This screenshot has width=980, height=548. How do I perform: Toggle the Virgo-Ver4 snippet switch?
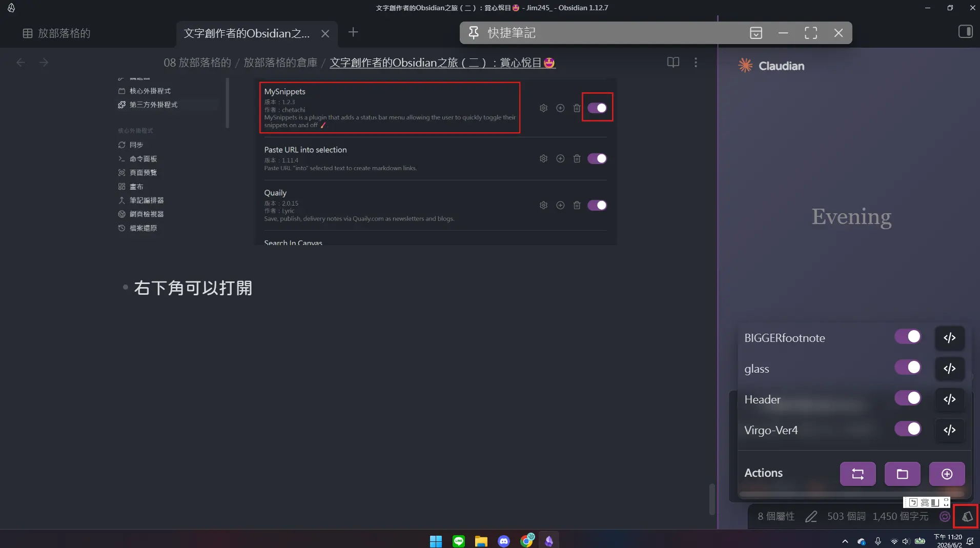point(908,429)
